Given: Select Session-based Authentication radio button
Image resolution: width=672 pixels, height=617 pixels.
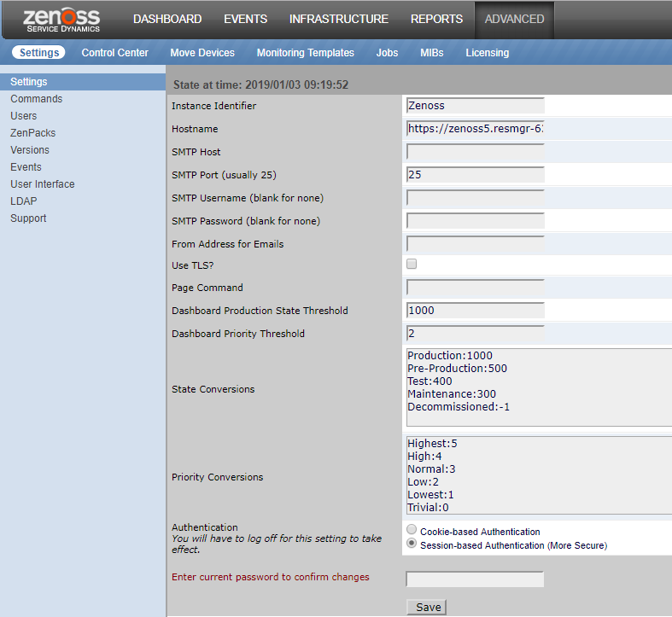Looking at the screenshot, I should [x=412, y=544].
